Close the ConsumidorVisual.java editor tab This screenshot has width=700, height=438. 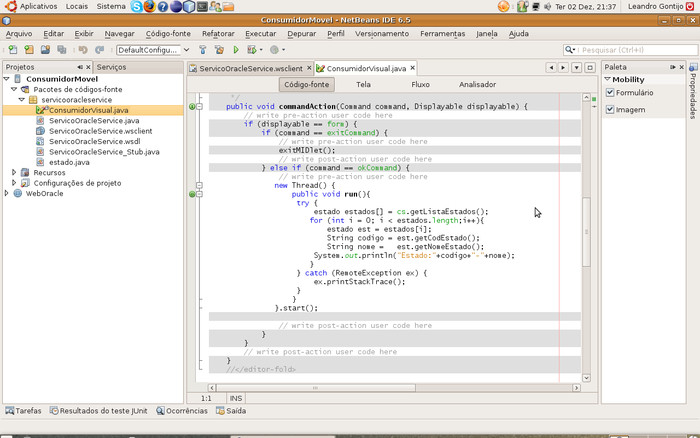click(412, 68)
